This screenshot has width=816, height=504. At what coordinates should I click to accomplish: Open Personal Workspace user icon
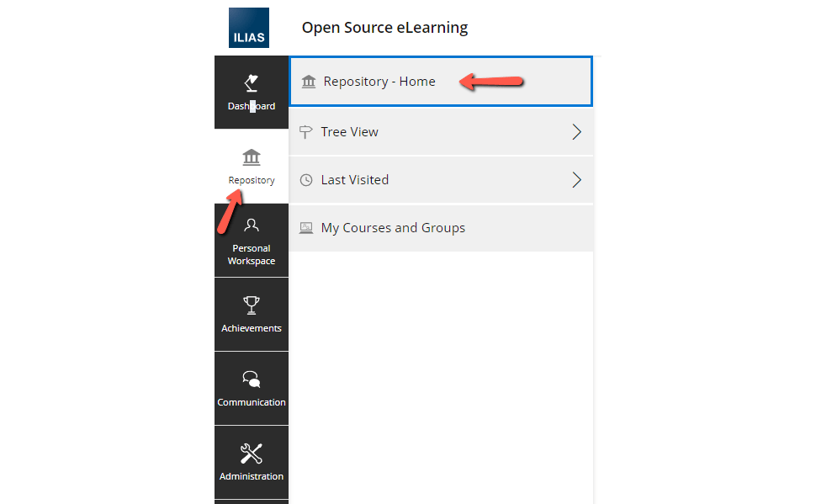pyautogui.click(x=252, y=225)
